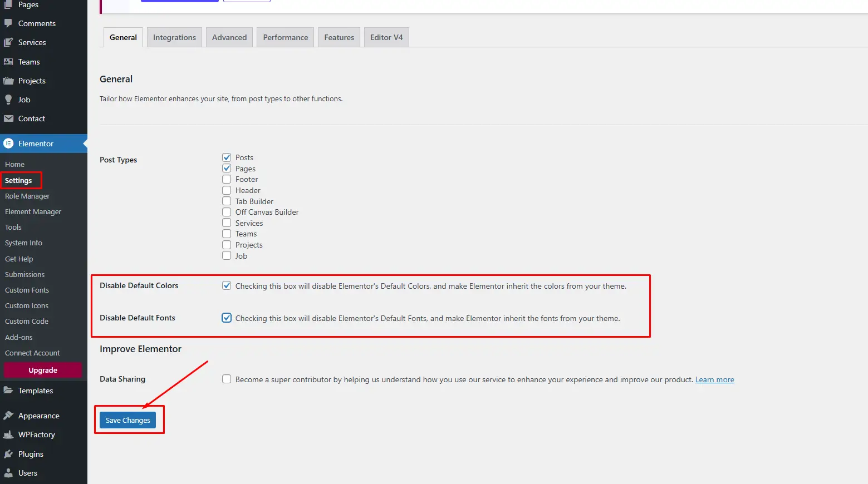Screen dimensions: 868x484
Task: Click the Comments speech bubble icon
Action: (x=8, y=23)
